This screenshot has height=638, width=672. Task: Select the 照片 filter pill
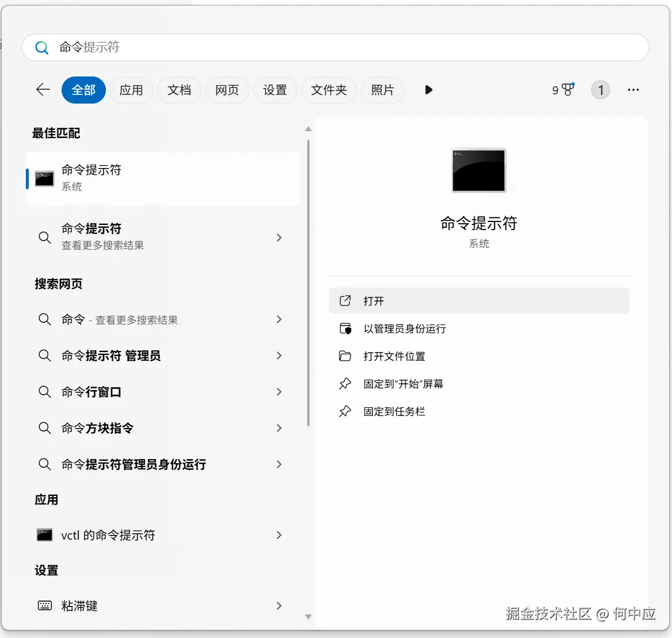click(383, 90)
